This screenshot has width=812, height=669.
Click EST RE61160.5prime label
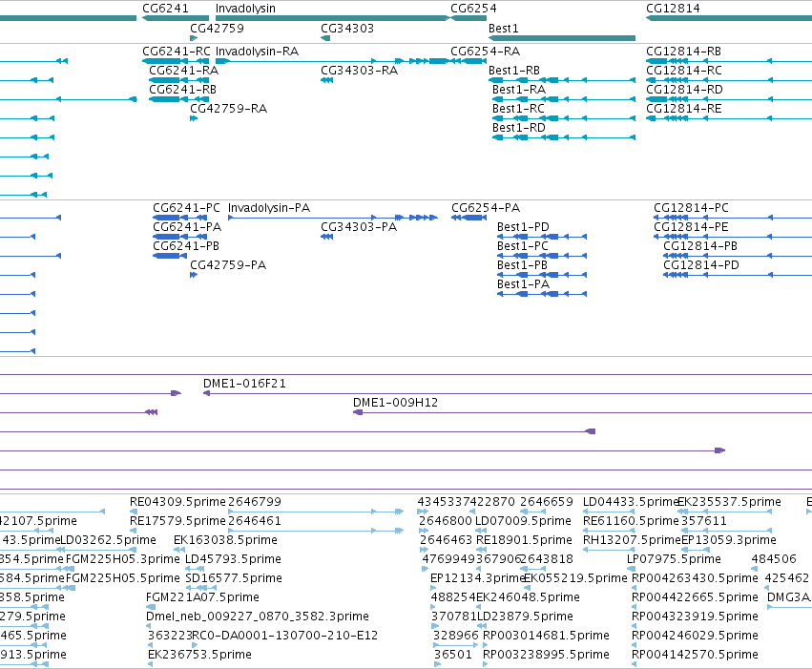coord(631,521)
